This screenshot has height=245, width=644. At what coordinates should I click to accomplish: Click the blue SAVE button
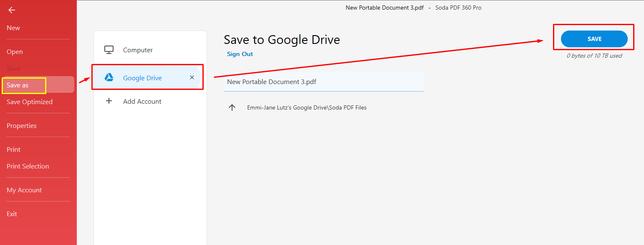pyautogui.click(x=594, y=39)
